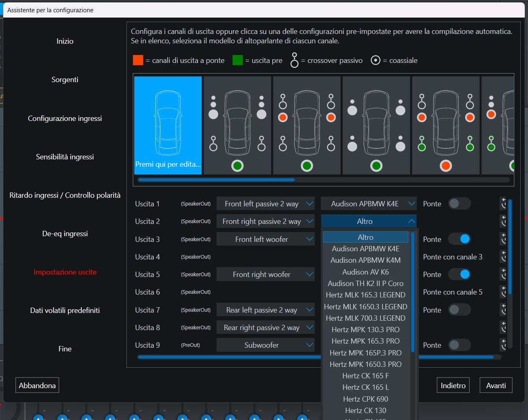Choose 'Hertz MPK 165P.3 PRO' from list
Viewport: 528px width, 420px height.
click(366, 353)
